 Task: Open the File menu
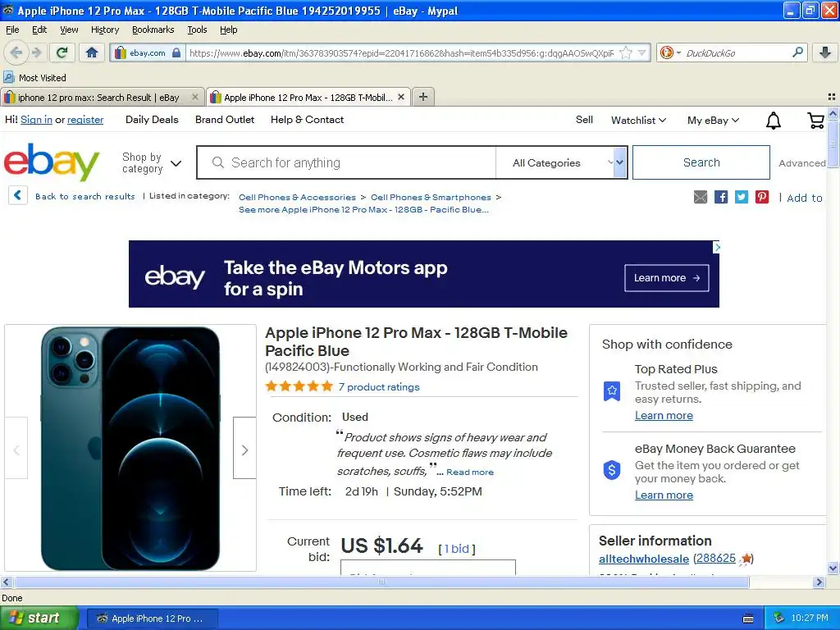[x=12, y=30]
